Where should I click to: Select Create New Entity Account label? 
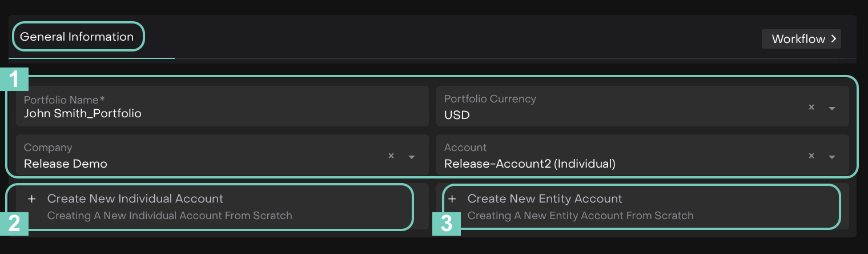(545, 199)
